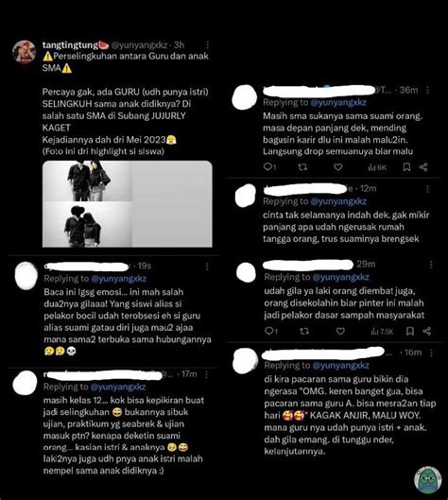The width and height of the screenshot is (448, 500).
Task: Click the reply icon on 36m tweet
Action: point(269,166)
